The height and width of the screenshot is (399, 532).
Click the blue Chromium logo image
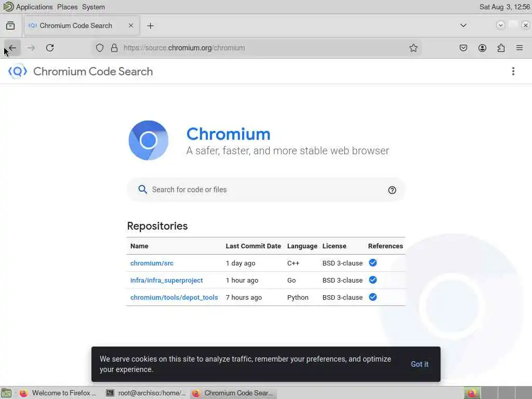tap(148, 140)
